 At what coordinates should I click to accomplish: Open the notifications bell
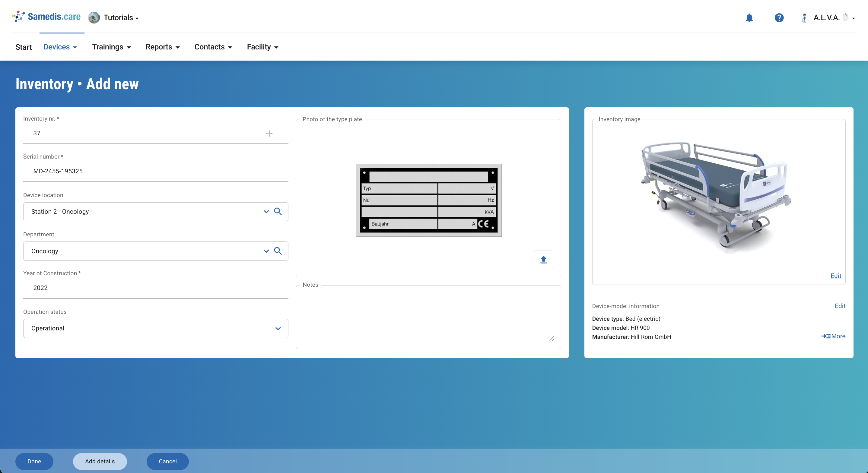coord(749,18)
